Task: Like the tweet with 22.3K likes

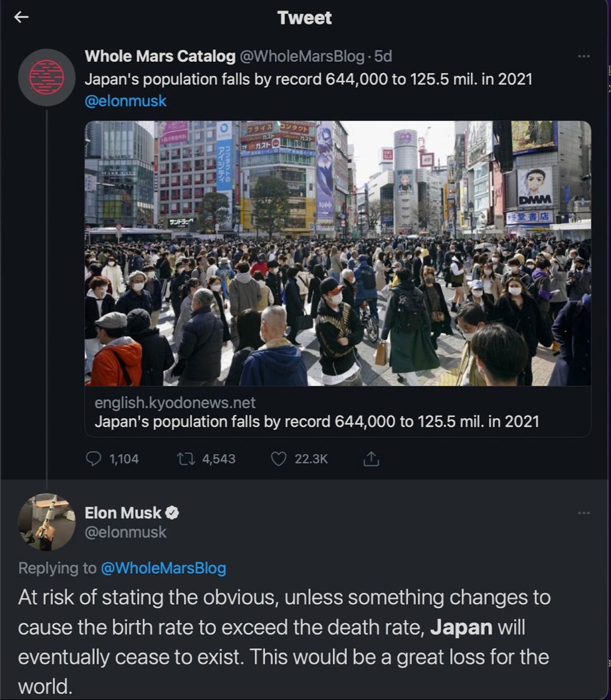Action: (x=279, y=459)
